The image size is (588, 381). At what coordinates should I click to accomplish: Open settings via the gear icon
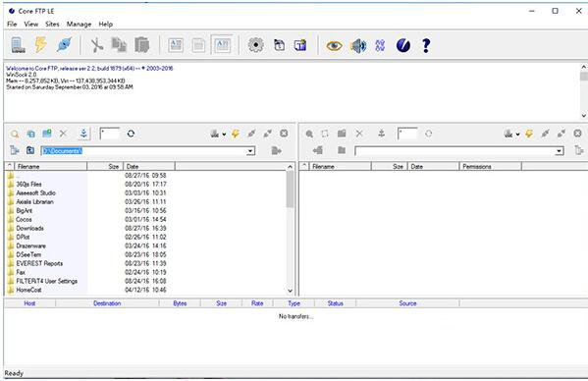[x=256, y=45]
